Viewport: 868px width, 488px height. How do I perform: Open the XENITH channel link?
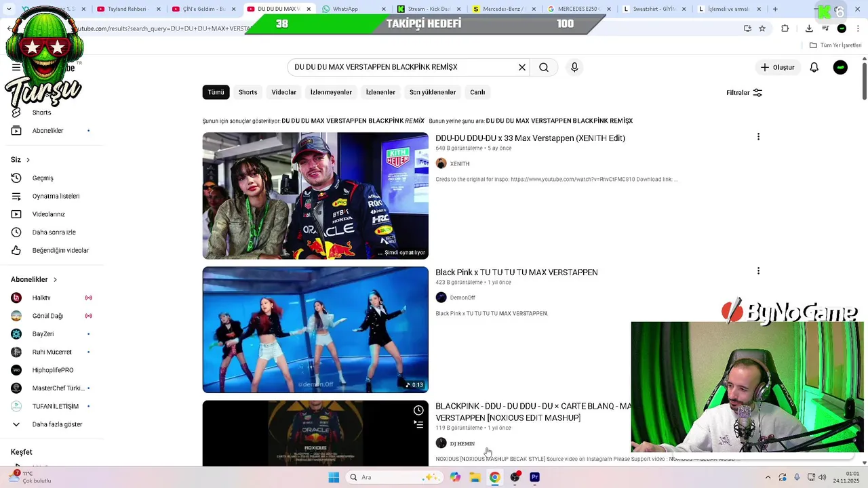pos(459,163)
